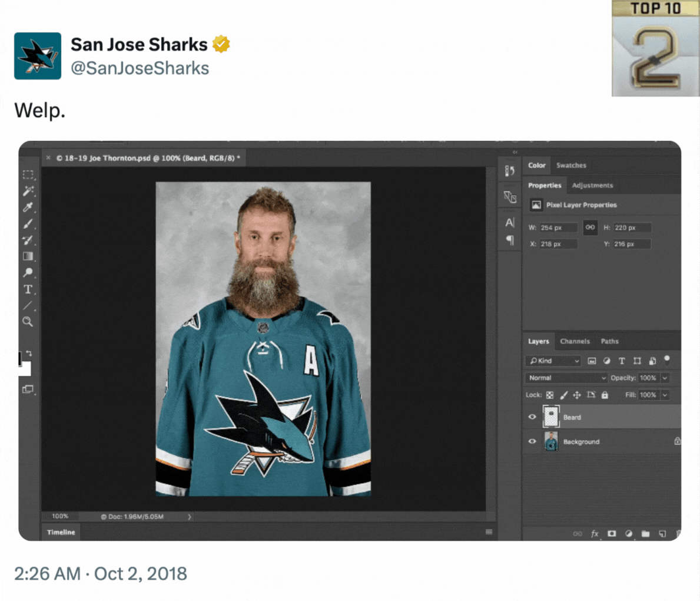Select the Eyedropper tool
The height and width of the screenshot is (601, 700).
tap(28, 207)
